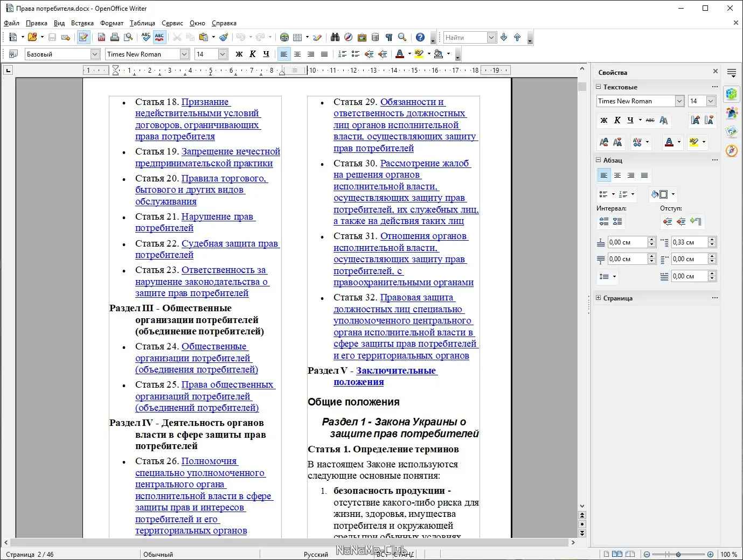Image resolution: width=743 pixels, height=560 pixels.
Task: Open the Таблица menu
Action: click(x=142, y=23)
